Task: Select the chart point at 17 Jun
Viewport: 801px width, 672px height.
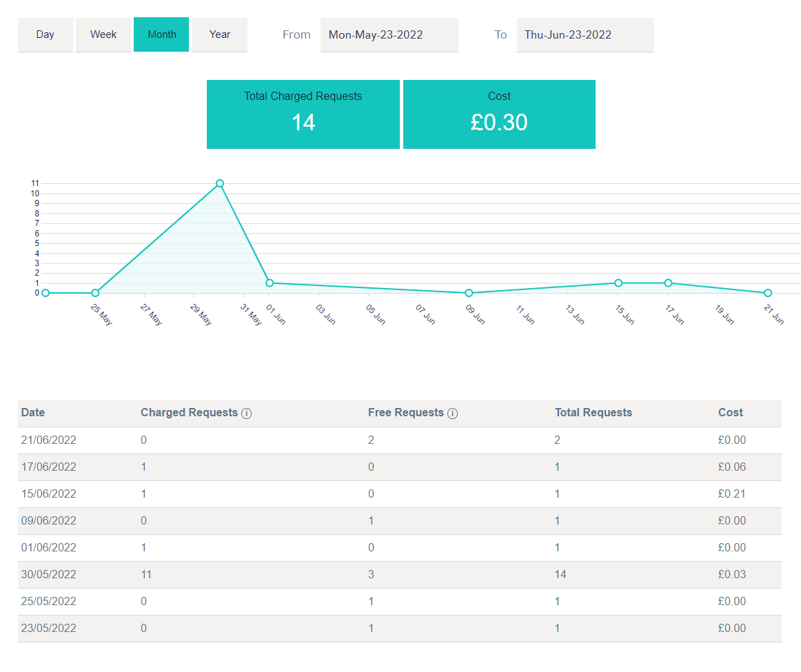Action: coord(668,283)
